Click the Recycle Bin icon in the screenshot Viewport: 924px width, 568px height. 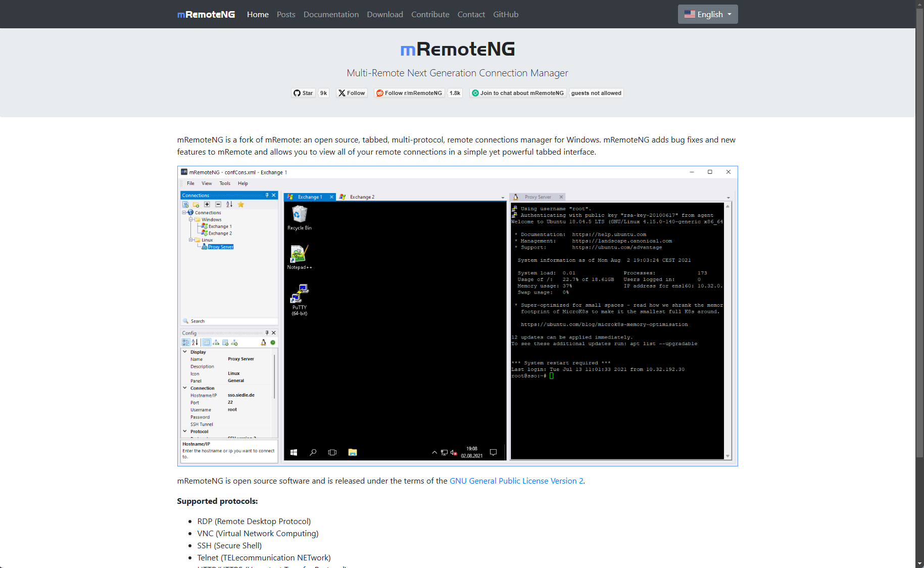click(x=299, y=217)
